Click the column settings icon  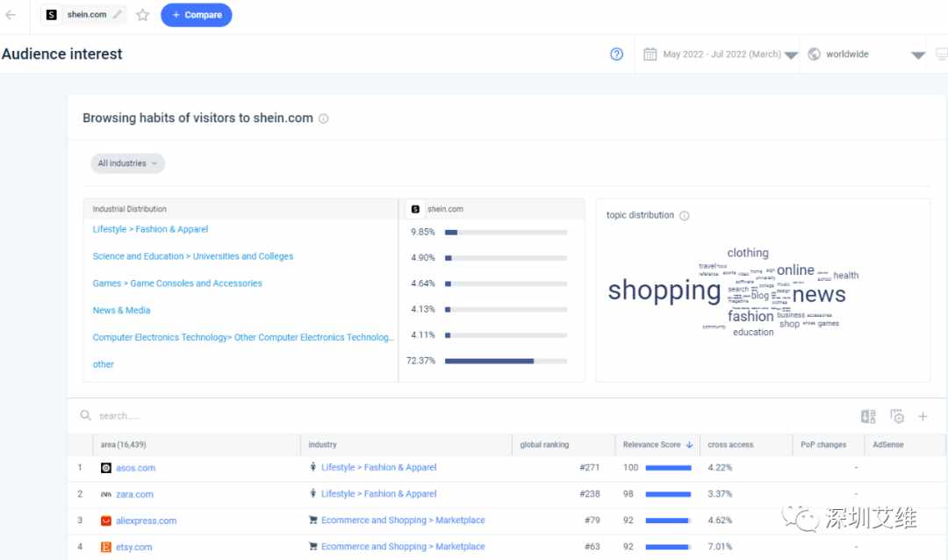point(897,416)
